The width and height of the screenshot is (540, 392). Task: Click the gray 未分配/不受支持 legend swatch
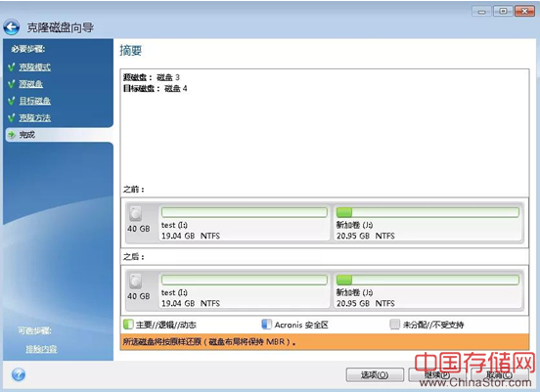(x=394, y=325)
